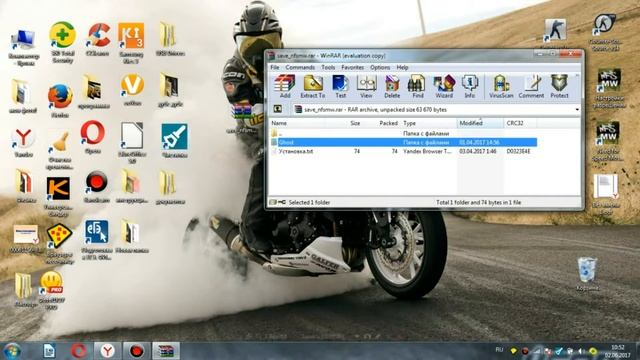
Task: Open the Bandicam desktop shortcut
Action: click(x=97, y=187)
